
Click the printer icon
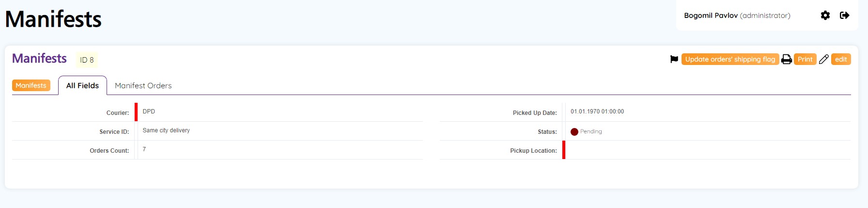(x=787, y=59)
